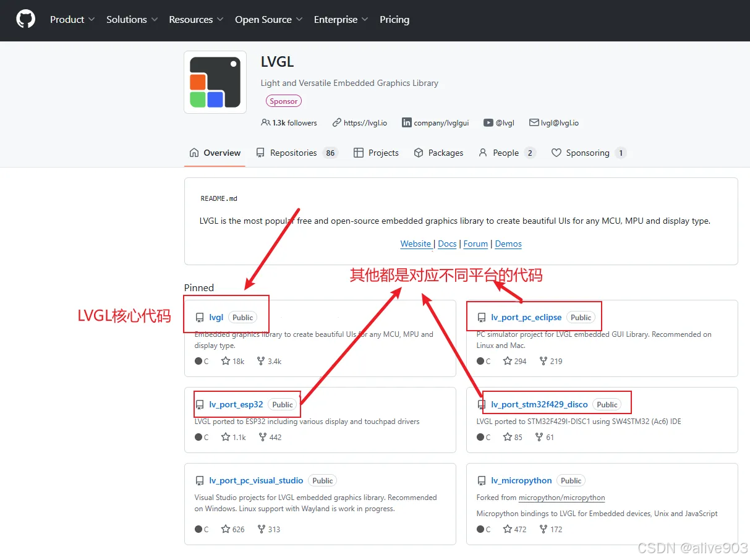Select the Overview tab
The height and width of the screenshot is (560, 750).
[215, 153]
